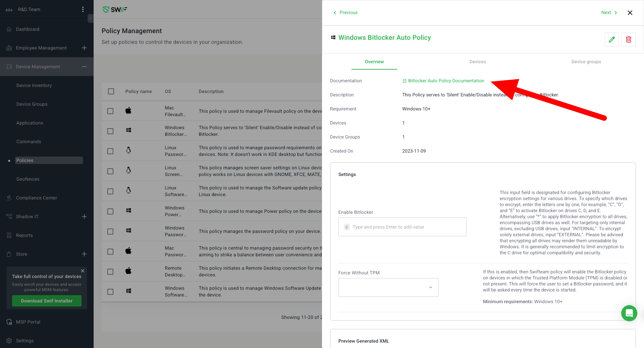
Task: Open the Force Without TPM dropdown
Action: tap(388, 287)
